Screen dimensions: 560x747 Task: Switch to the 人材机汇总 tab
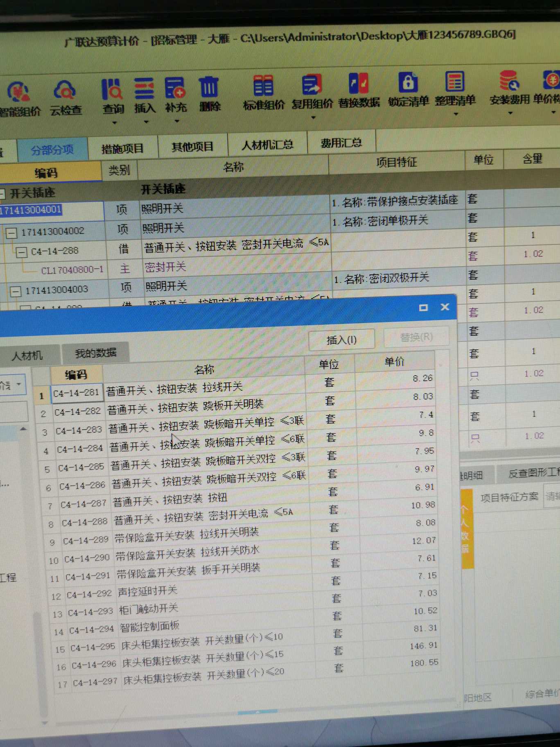(x=267, y=144)
